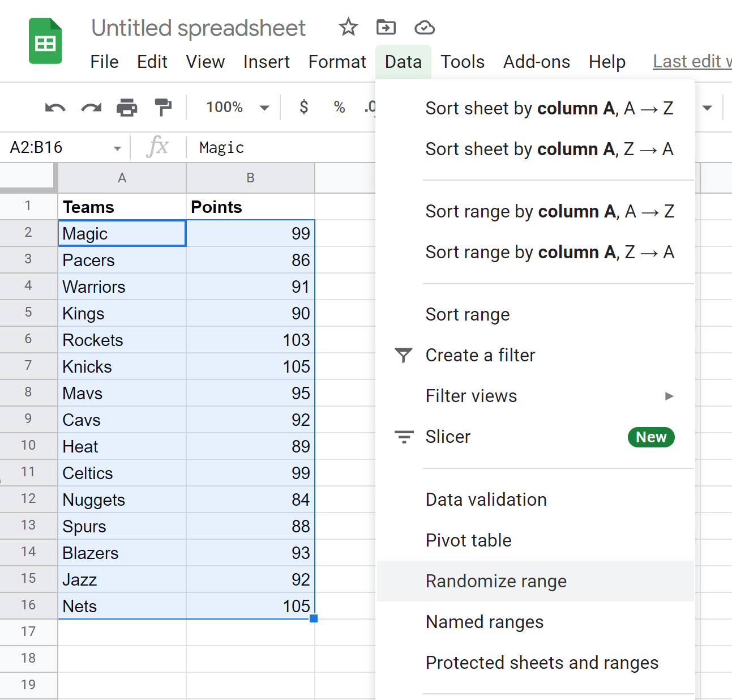The height and width of the screenshot is (700, 732).
Task: Open the Google Sheets home logo
Action: coord(45,41)
